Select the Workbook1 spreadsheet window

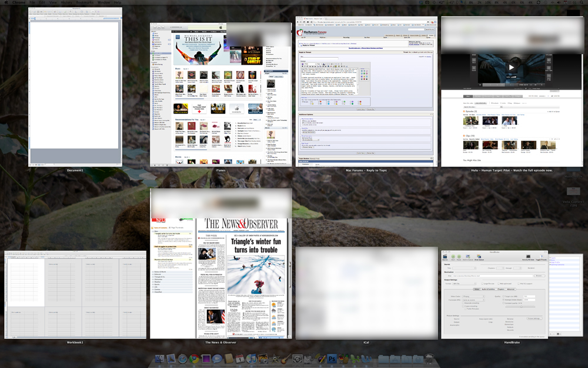coord(75,295)
